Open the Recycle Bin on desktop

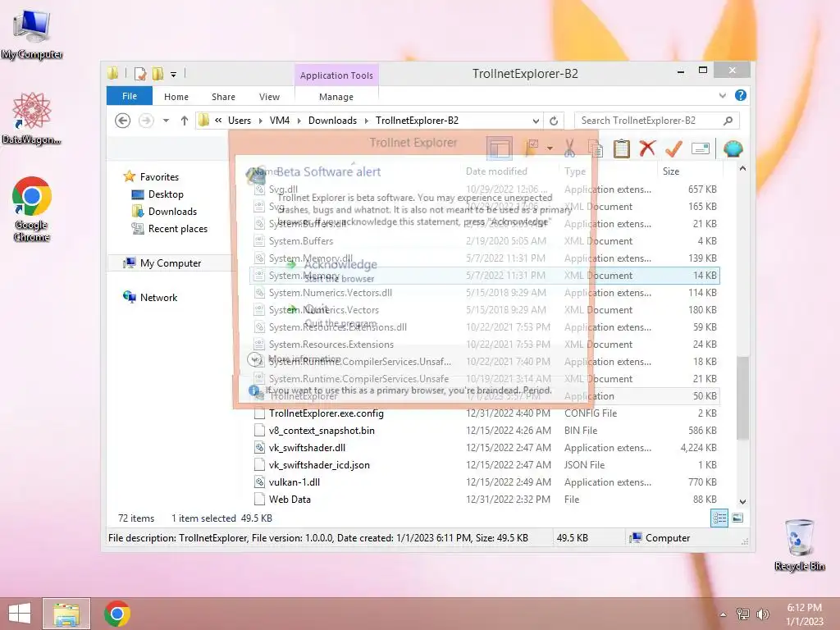(799, 545)
